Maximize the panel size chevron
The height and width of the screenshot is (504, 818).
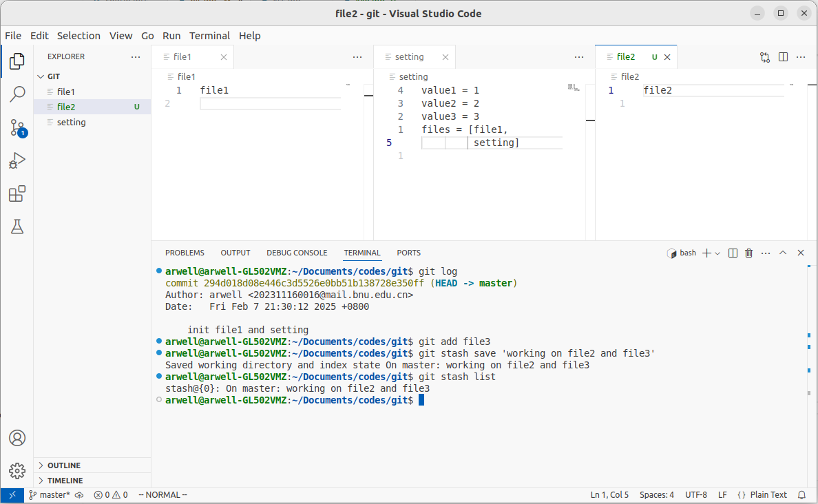click(x=783, y=253)
